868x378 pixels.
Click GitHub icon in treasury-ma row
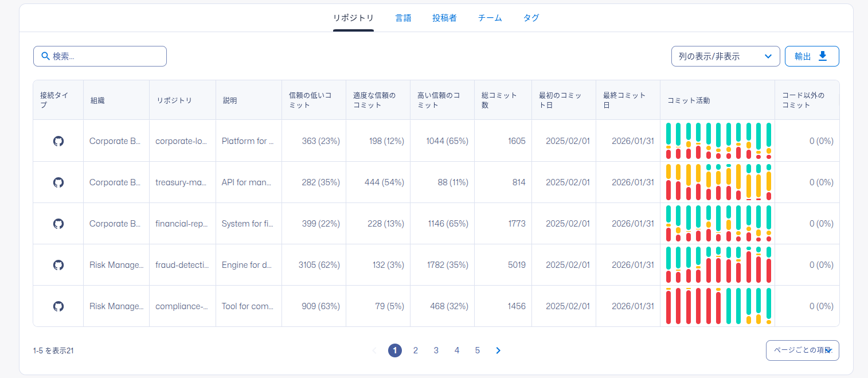(x=58, y=182)
